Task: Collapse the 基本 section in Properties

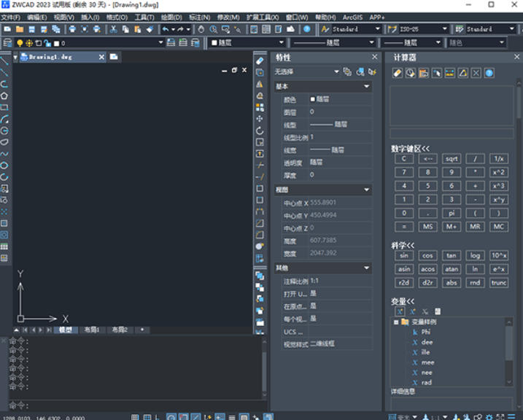Action: 366,87
